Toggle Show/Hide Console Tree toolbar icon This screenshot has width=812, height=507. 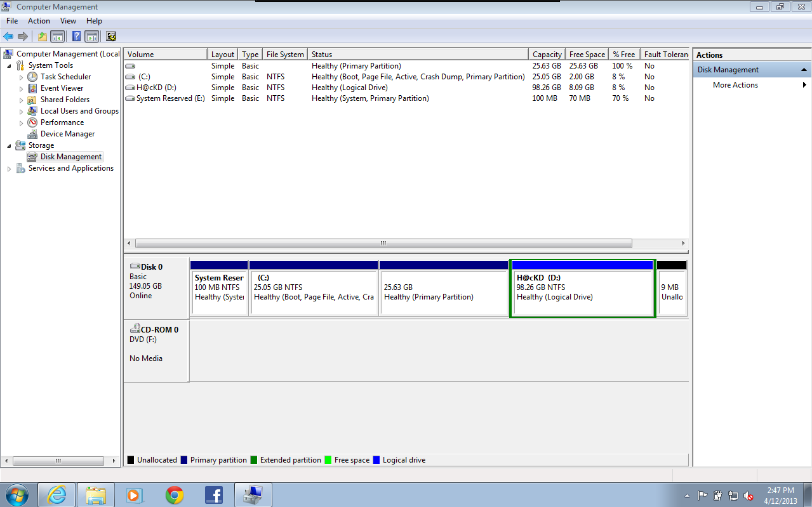point(58,37)
